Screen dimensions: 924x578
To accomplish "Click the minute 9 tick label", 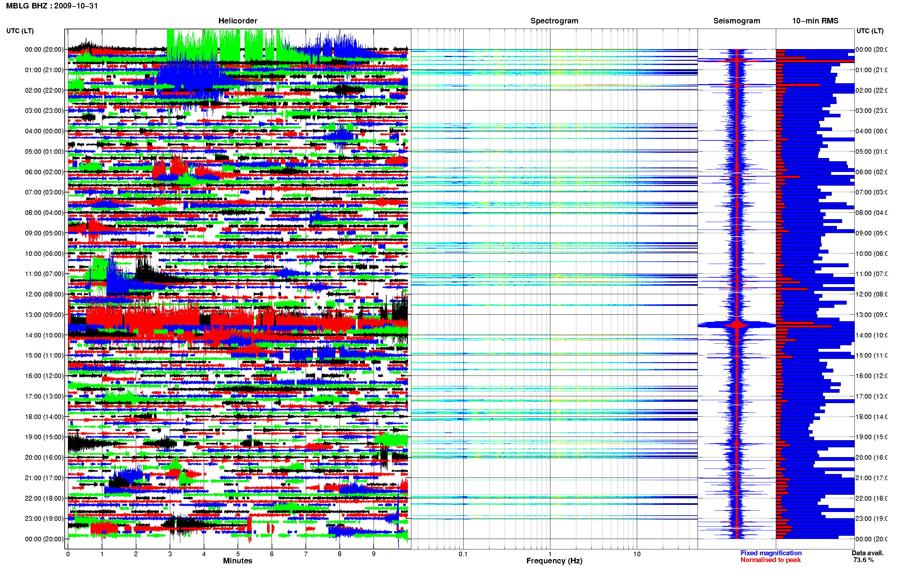I will (x=374, y=554).
